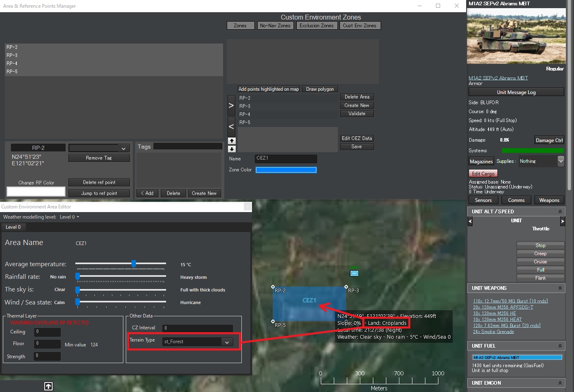Collapse the UNIT WEAPONS section

pyautogui.click(x=560, y=288)
